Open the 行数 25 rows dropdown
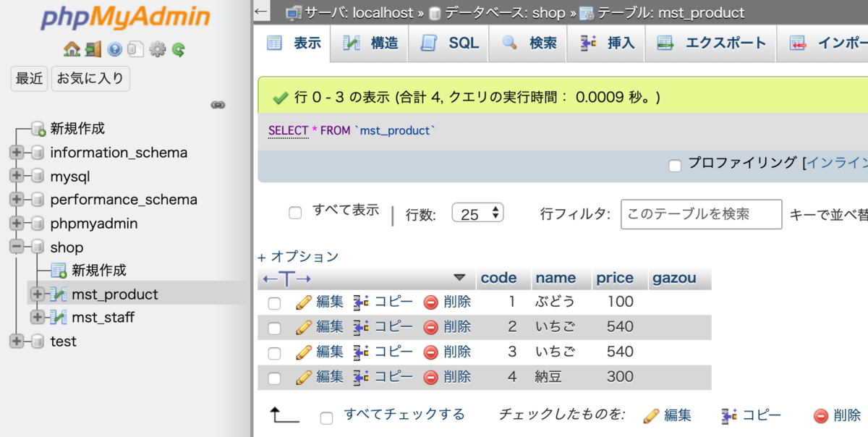 coord(477,213)
